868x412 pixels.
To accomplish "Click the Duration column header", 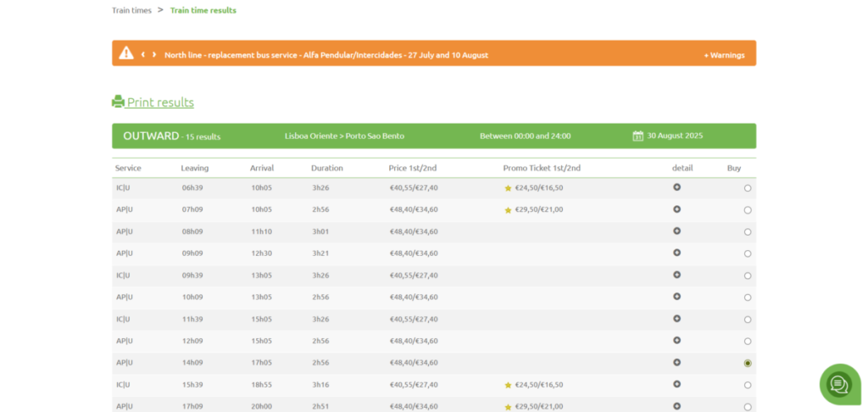I will coord(327,168).
